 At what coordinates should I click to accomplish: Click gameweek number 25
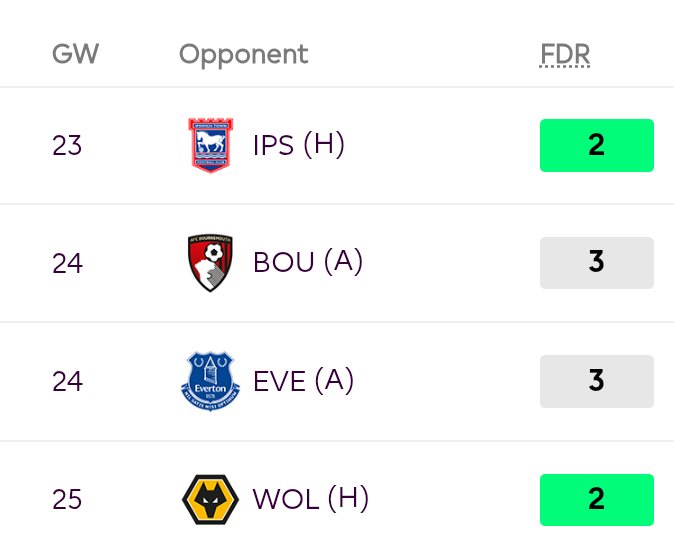tap(67, 499)
